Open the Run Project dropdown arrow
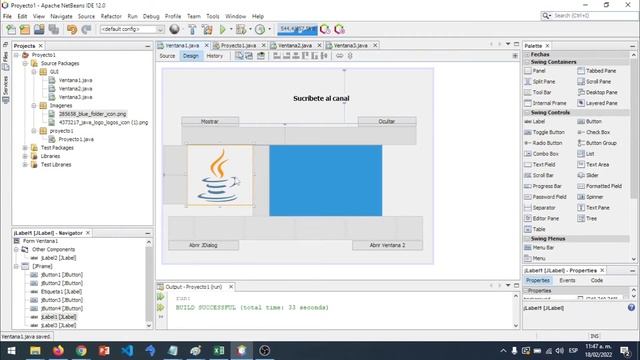Image resolution: width=640 pixels, height=360 pixels. (x=231, y=29)
